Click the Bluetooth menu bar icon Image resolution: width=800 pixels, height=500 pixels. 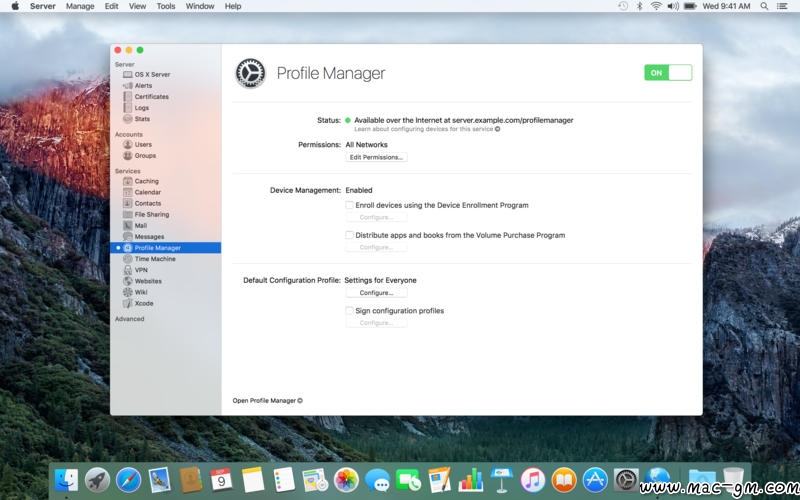pyautogui.click(x=639, y=6)
